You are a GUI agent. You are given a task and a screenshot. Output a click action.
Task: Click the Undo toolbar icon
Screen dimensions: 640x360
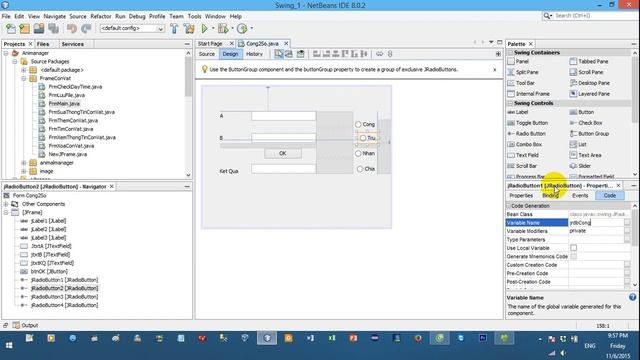72,29
